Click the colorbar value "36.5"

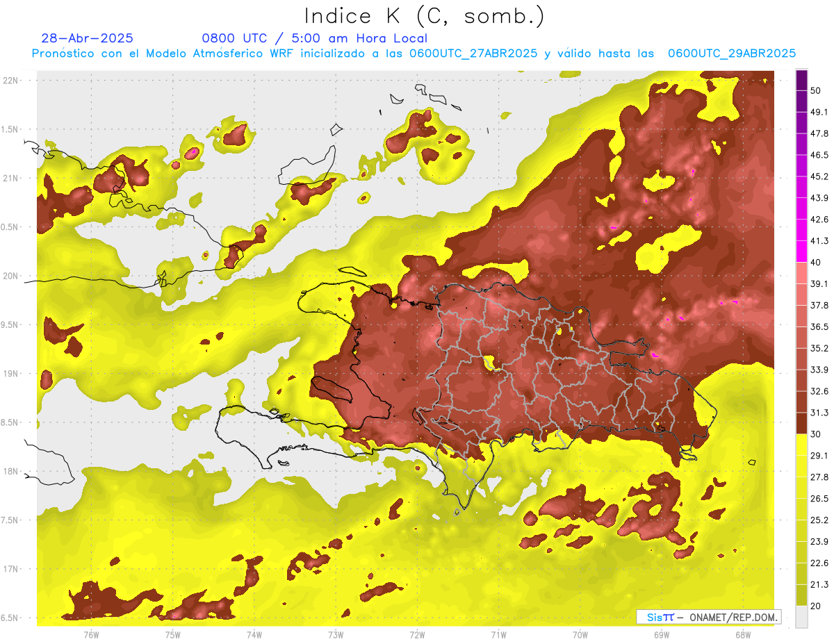coord(819,327)
